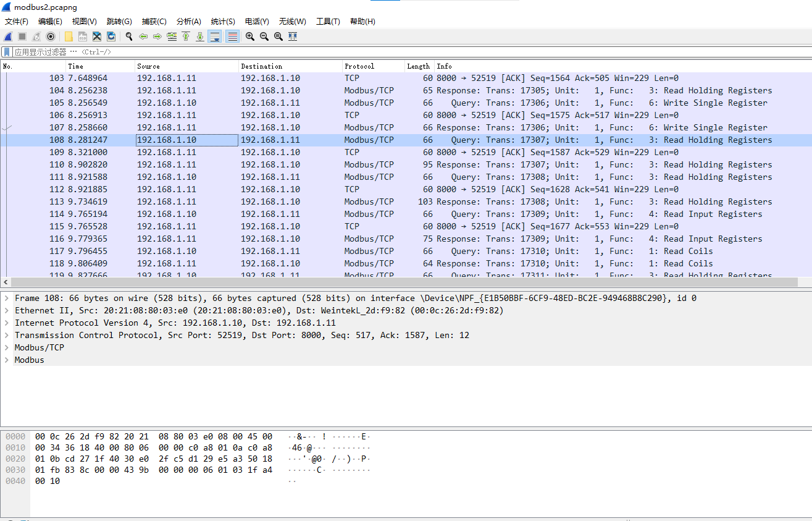This screenshot has height=521, width=812.
Task: Open capture options gear icon
Action: [51, 36]
